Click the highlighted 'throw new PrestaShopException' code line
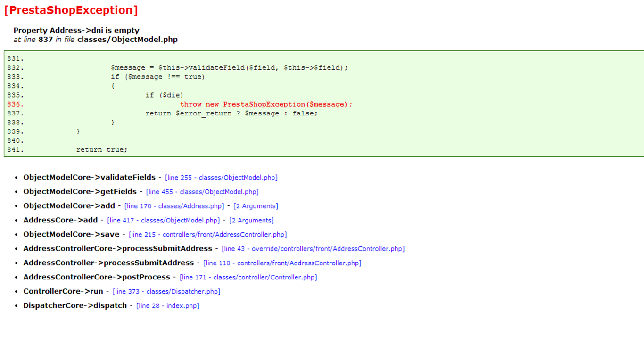The image size is (644, 361). 266,104
